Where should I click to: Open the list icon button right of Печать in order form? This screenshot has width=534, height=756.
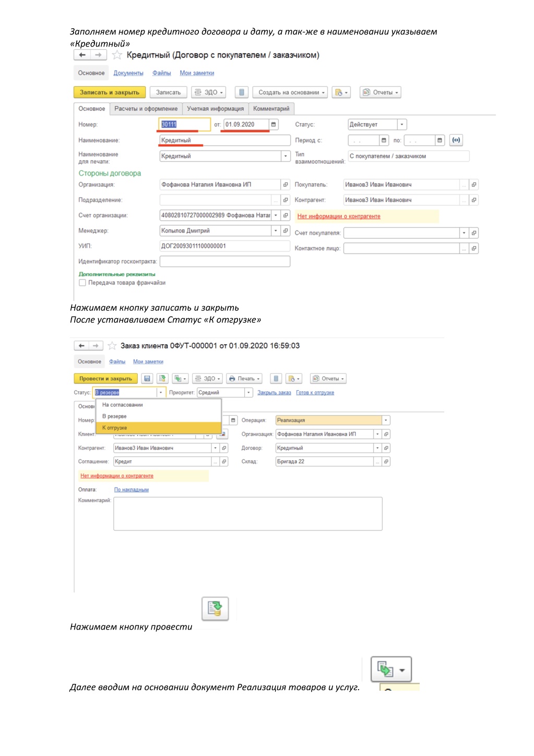276,378
